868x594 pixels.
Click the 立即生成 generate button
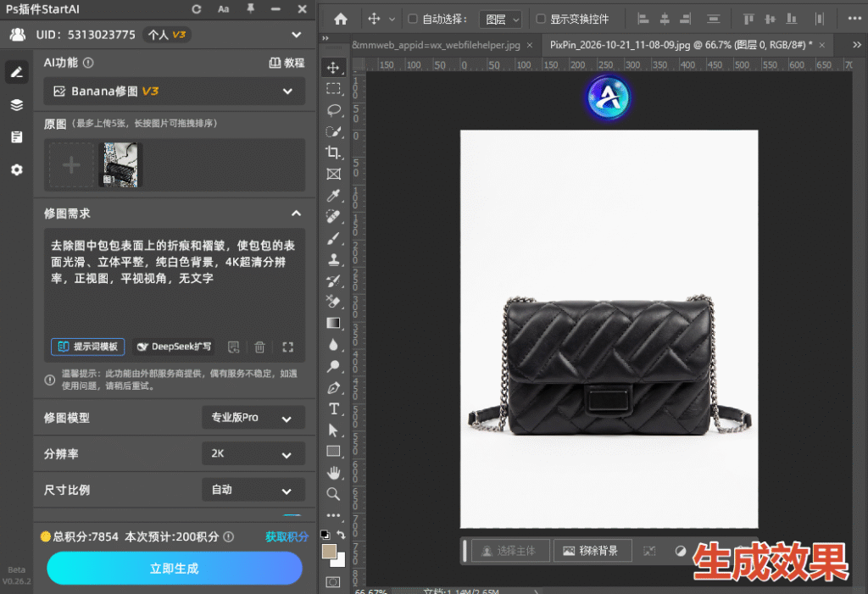point(175,569)
